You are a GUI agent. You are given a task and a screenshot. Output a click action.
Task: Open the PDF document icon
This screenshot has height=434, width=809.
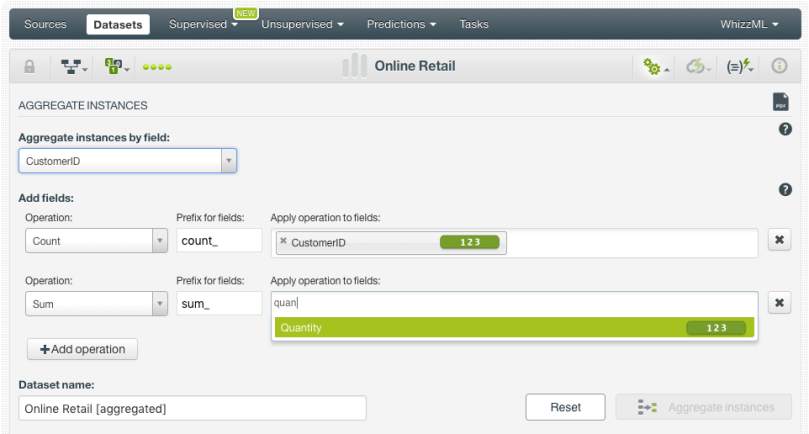click(781, 102)
